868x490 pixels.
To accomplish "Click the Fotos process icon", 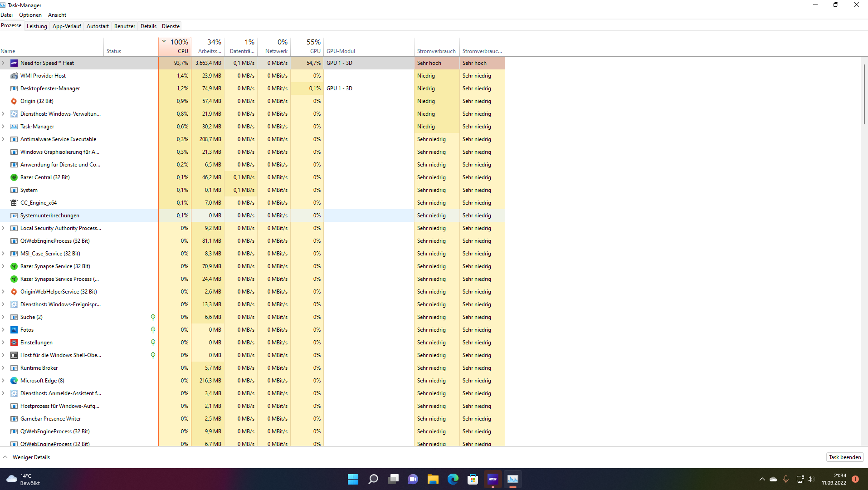I will point(14,330).
